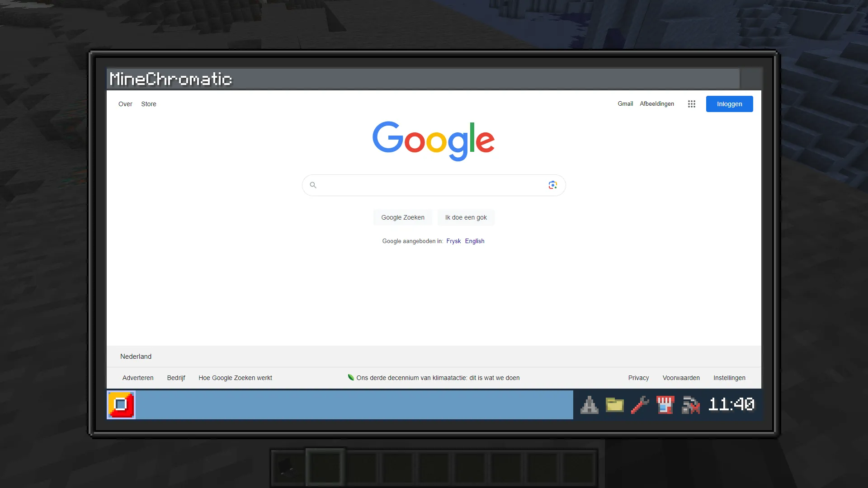Click the Ik doe een gok button
Image resolution: width=868 pixels, height=488 pixels.
coord(466,217)
